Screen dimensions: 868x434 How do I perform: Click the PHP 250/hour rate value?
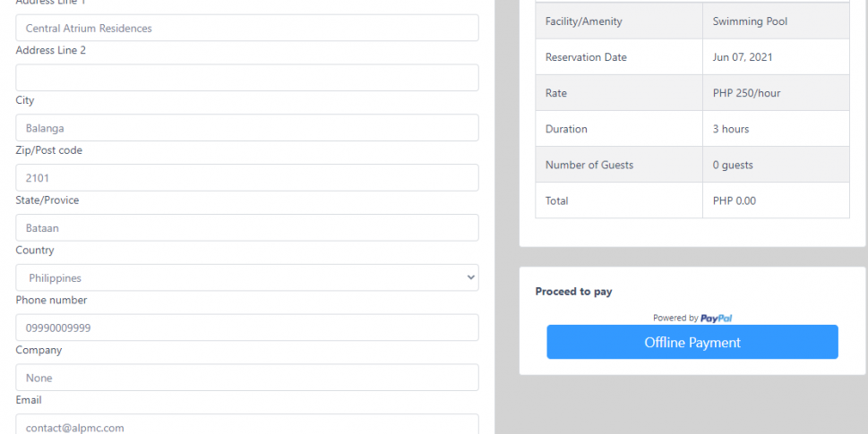tap(745, 93)
